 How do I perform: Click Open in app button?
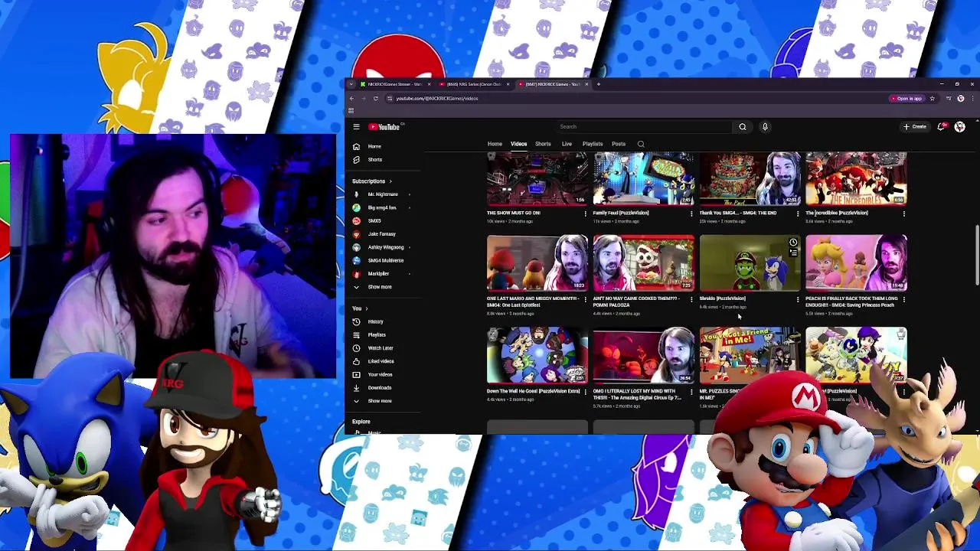906,99
